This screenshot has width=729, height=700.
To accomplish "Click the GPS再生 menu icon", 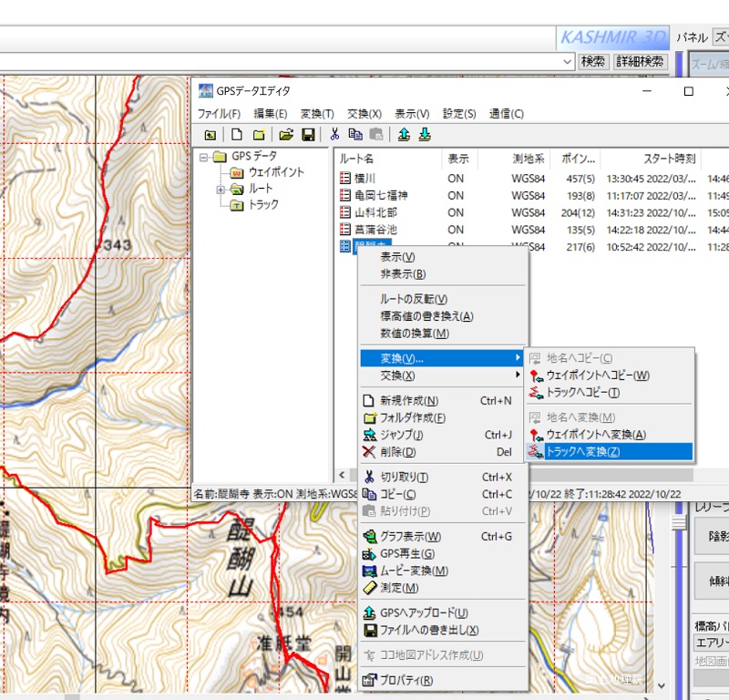I will [x=369, y=554].
